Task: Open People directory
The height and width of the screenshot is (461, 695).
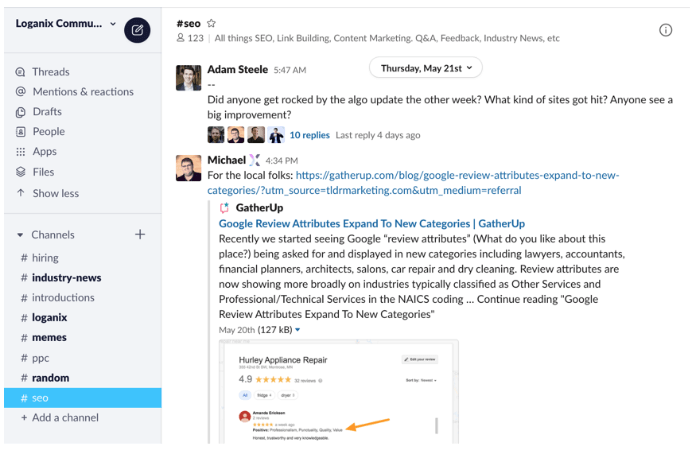Action: point(49,132)
